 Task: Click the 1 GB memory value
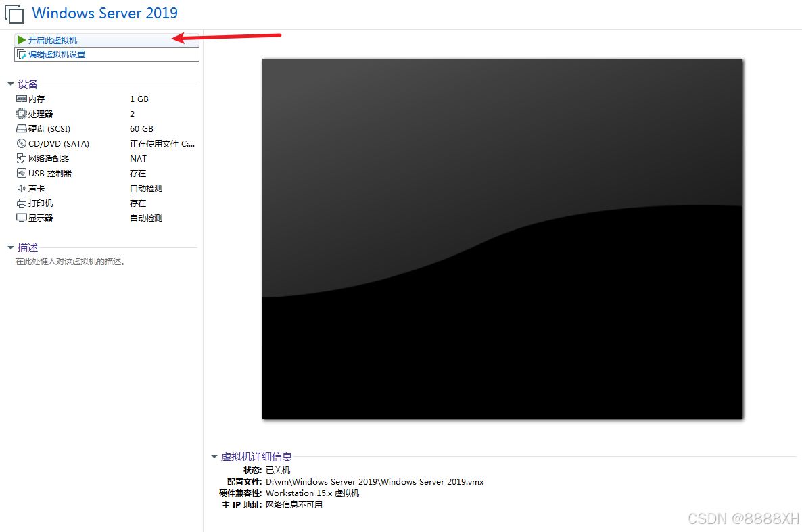(x=139, y=99)
